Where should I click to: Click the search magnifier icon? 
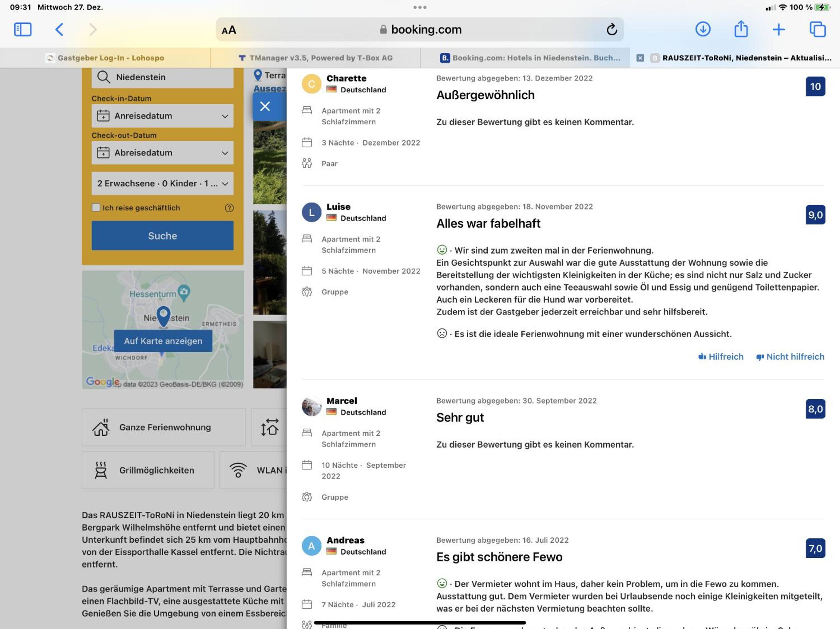pyautogui.click(x=103, y=77)
